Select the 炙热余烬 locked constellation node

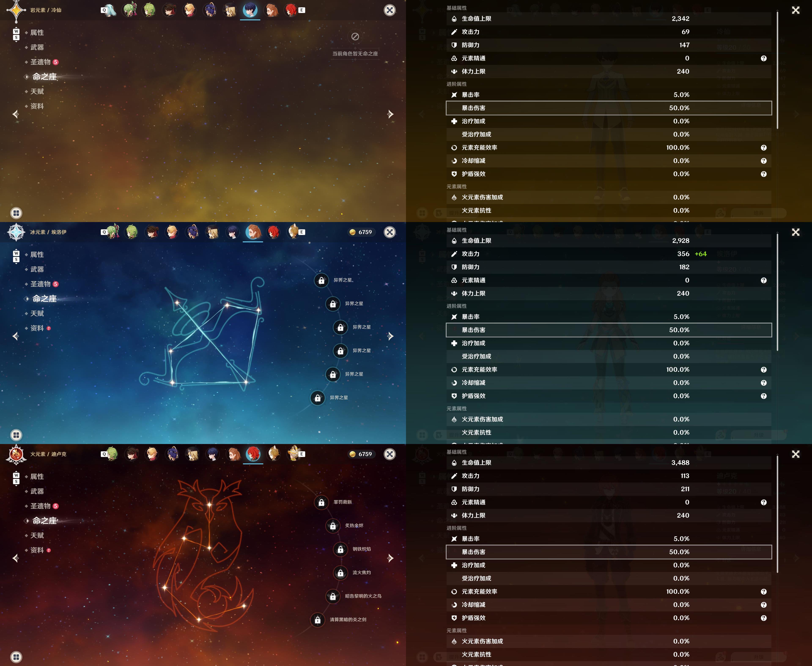click(333, 526)
